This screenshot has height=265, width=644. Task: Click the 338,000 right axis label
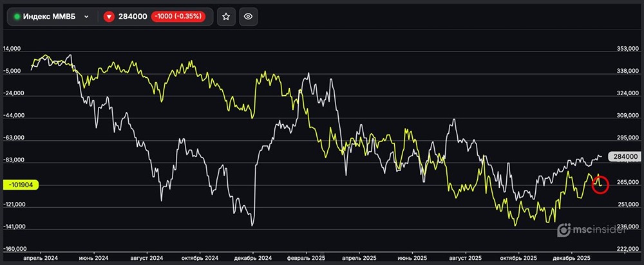(x=627, y=71)
